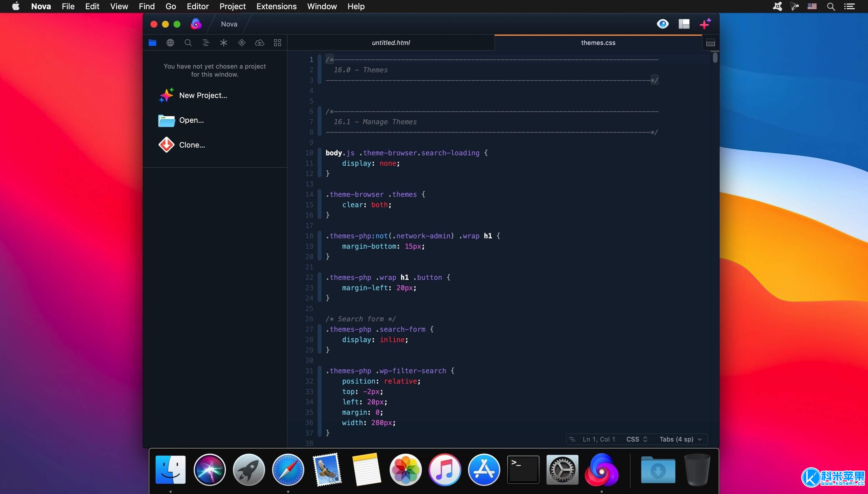Toggle the split editor icon beside themes.css tab
This screenshot has height=494, width=868.
710,43
